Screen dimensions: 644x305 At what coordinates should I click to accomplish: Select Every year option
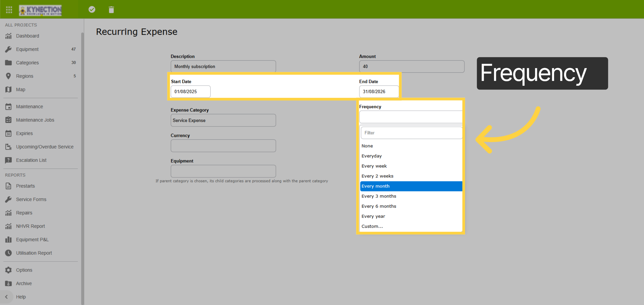tap(411, 216)
